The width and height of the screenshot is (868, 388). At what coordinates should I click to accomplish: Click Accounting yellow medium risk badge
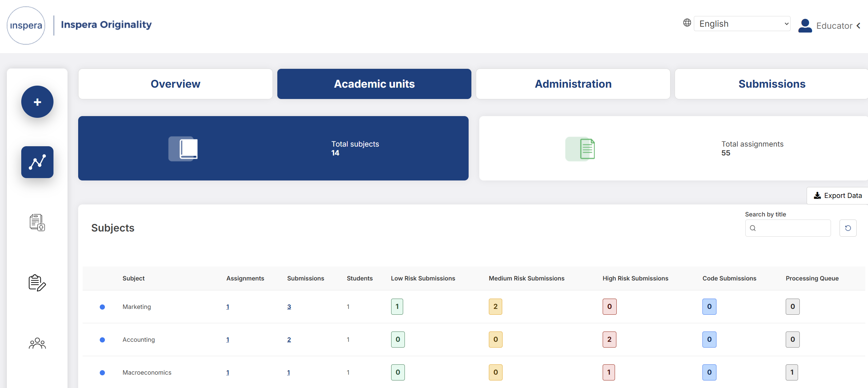pos(495,339)
